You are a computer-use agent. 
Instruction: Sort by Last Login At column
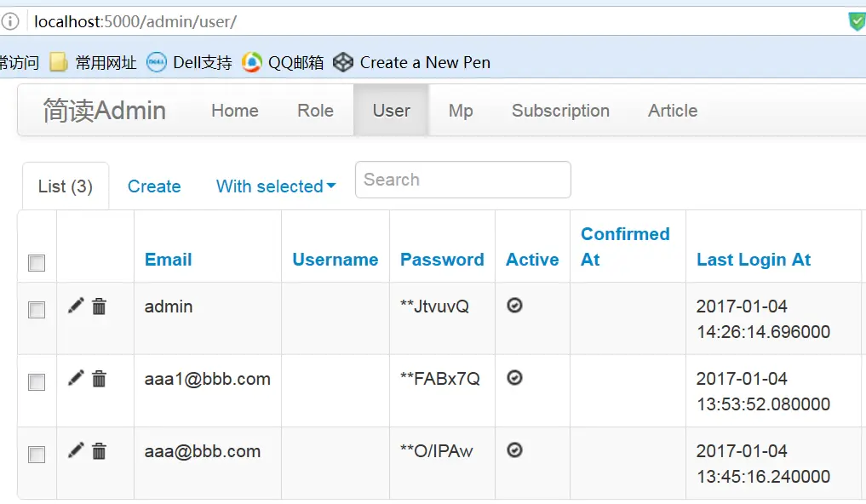pos(754,260)
